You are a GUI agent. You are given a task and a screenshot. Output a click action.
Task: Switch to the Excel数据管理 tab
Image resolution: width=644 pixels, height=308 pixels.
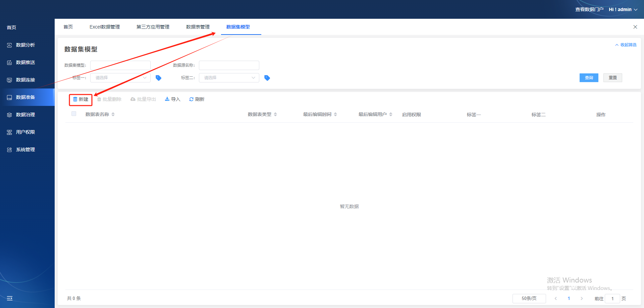105,27
